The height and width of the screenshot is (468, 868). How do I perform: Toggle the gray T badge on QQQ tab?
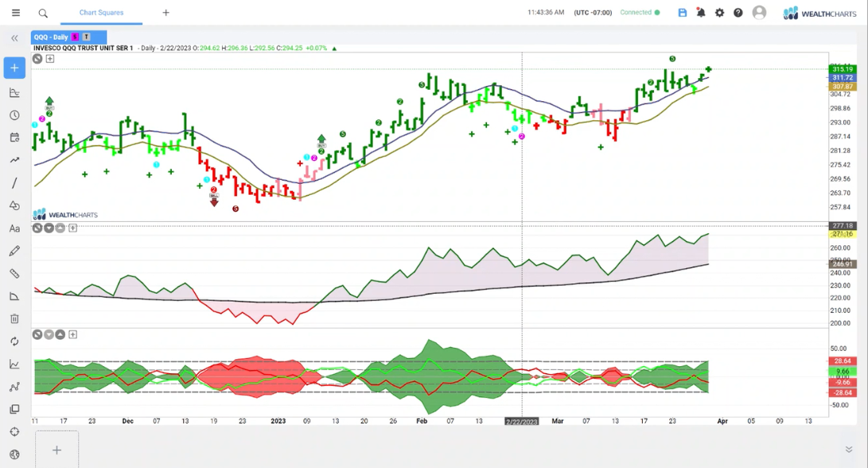[x=87, y=37]
